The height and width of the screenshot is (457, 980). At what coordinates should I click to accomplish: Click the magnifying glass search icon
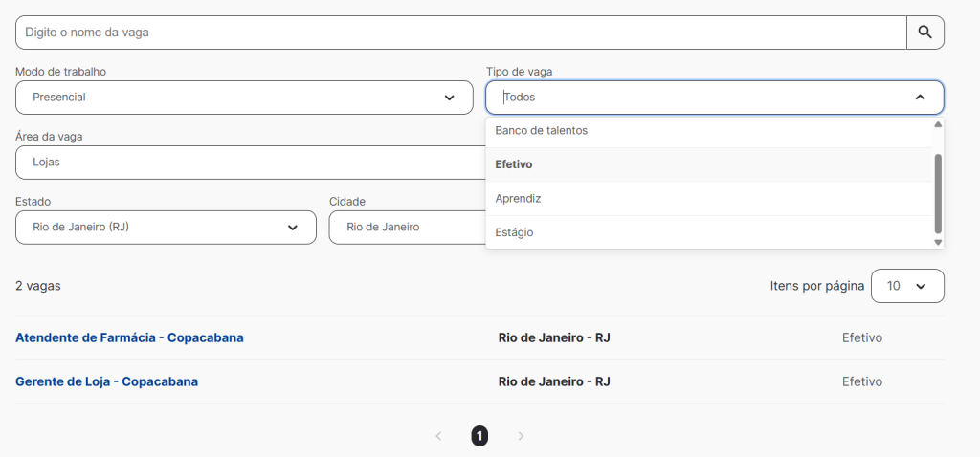(x=925, y=33)
